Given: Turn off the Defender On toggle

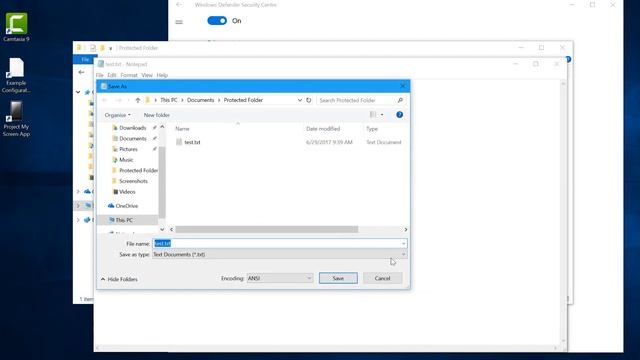Looking at the screenshot, I should coord(217,21).
